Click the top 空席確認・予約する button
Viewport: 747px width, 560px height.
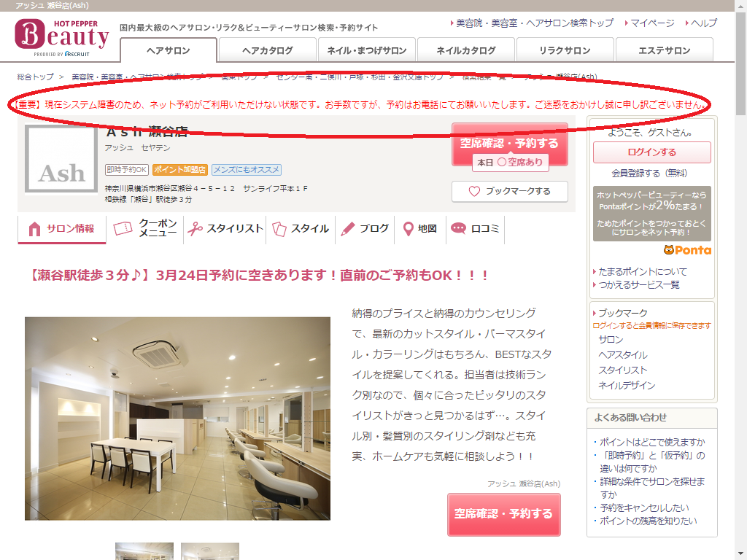coord(510,143)
